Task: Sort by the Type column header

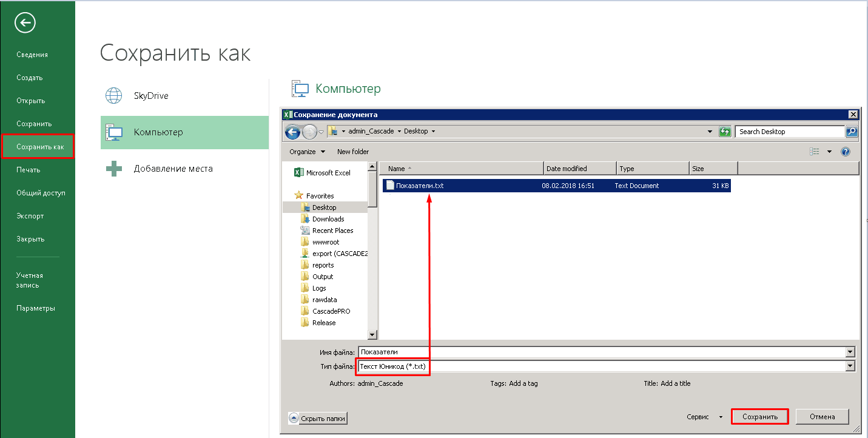Action: (x=653, y=169)
